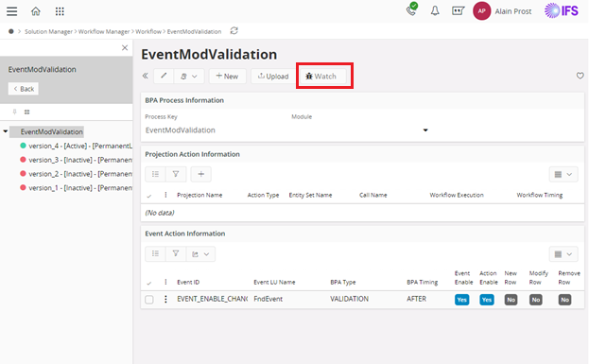Open the apps grid launcher

[x=60, y=11]
